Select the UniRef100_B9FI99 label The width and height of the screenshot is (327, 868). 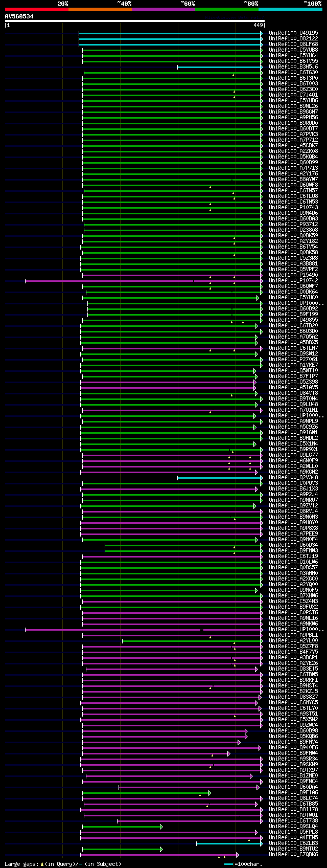point(293,314)
